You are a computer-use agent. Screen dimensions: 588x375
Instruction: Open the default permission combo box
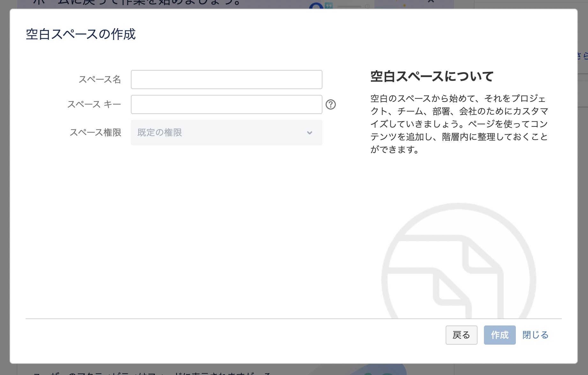tap(227, 133)
